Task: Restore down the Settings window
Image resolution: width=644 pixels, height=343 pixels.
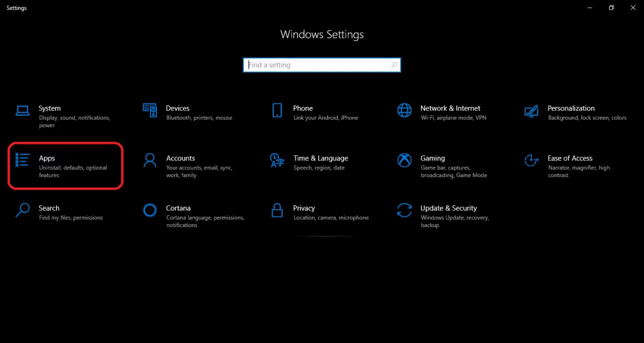Action: point(611,7)
